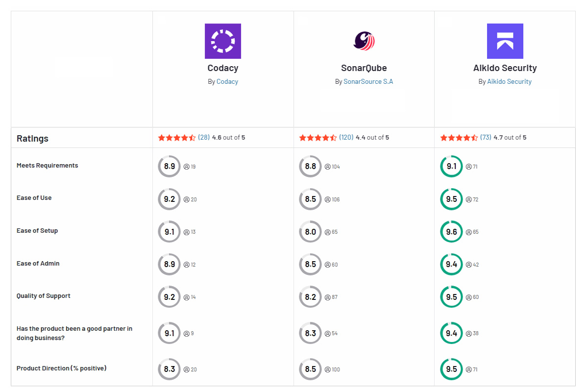Image resolution: width=588 pixels, height=392 pixels.
Task: Click SonarQube's 8.5 Ease of Use ring
Action: (311, 199)
